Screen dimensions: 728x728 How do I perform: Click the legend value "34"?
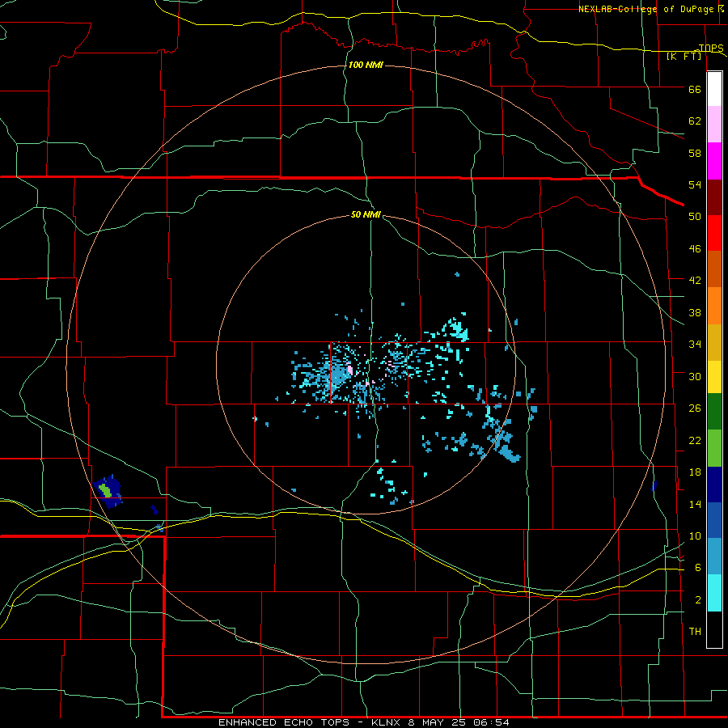pos(695,345)
